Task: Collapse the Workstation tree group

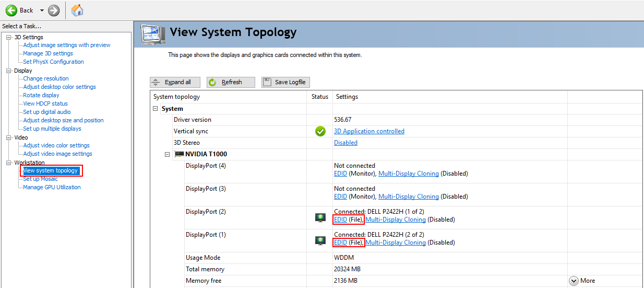Action: 8,163
